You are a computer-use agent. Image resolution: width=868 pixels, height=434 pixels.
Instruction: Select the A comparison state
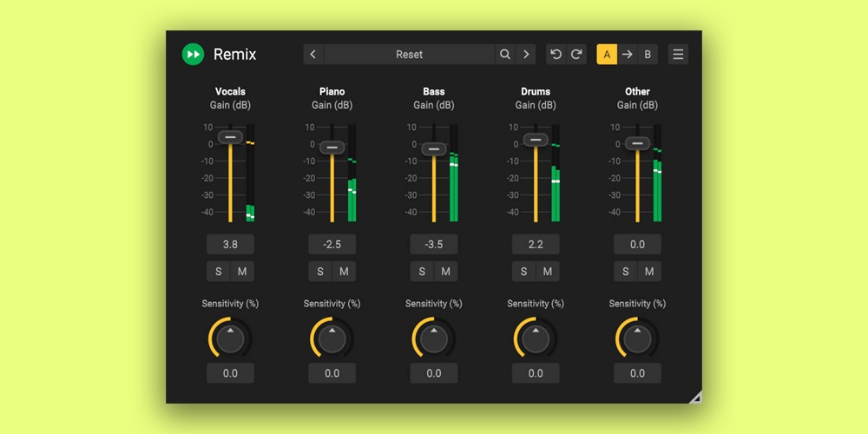(607, 55)
